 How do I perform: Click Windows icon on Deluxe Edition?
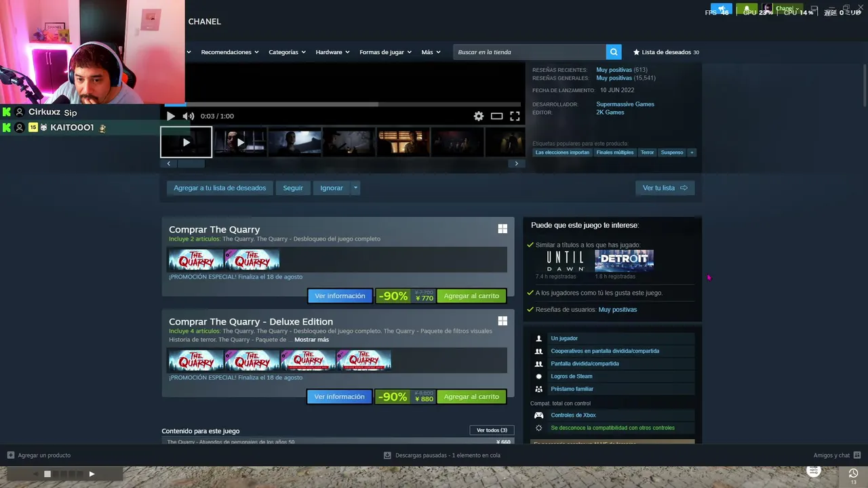click(x=502, y=321)
